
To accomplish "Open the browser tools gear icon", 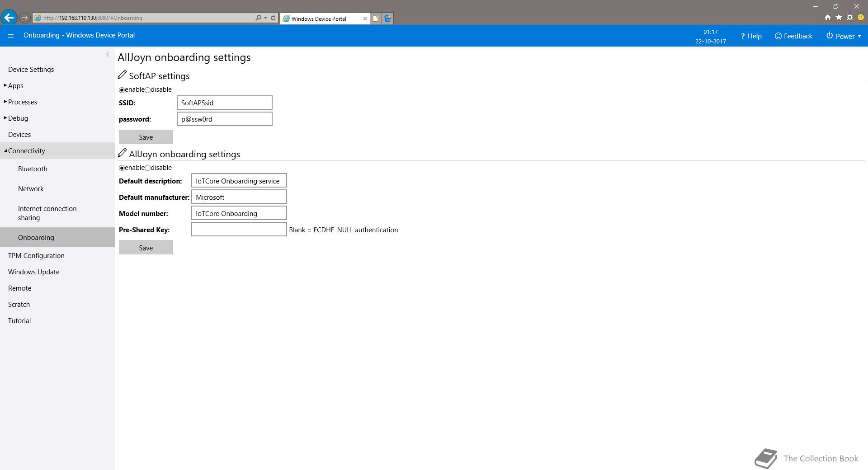I will pyautogui.click(x=850, y=18).
